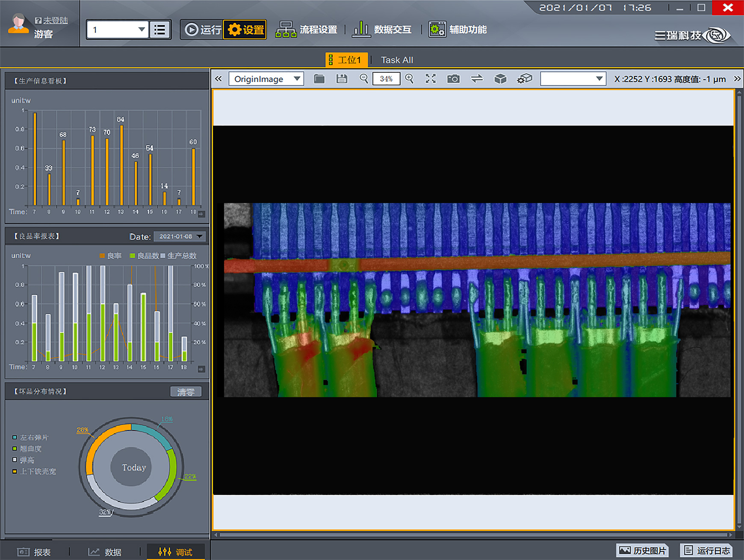Open the OriginImage dropdown
Image resolution: width=744 pixels, height=560 pixels.
coord(266,79)
